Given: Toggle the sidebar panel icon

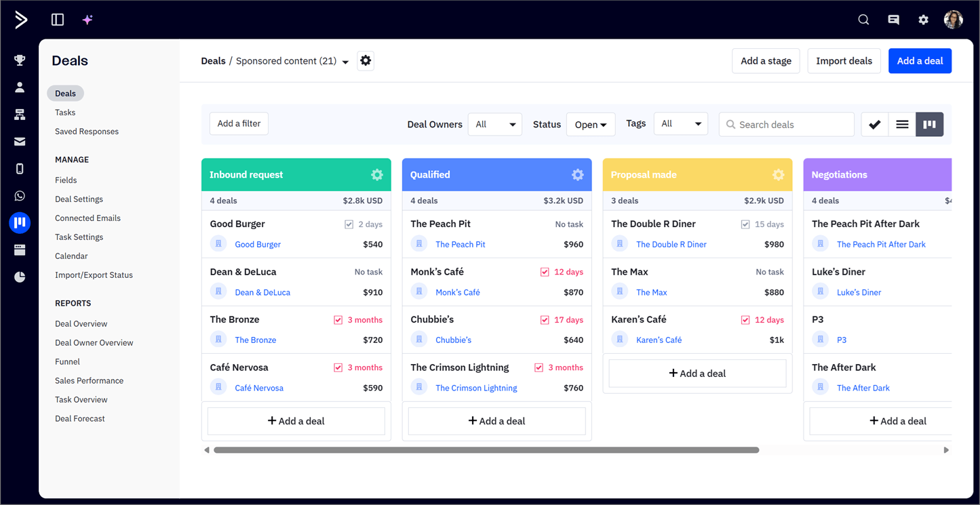Looking at the screenshot, I should pos(58,20).
